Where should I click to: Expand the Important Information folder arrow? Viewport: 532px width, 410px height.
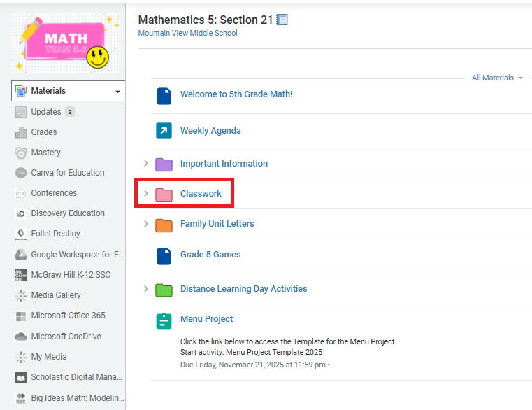point(146,164)
